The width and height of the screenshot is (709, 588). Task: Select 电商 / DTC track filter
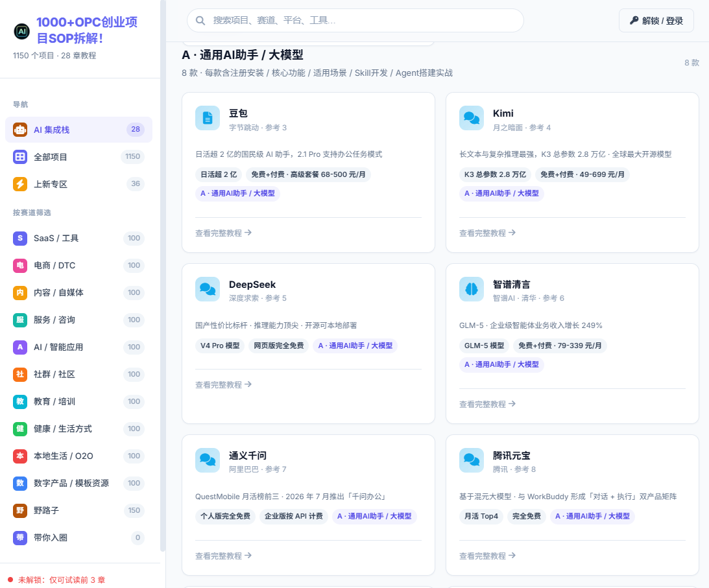78,265
